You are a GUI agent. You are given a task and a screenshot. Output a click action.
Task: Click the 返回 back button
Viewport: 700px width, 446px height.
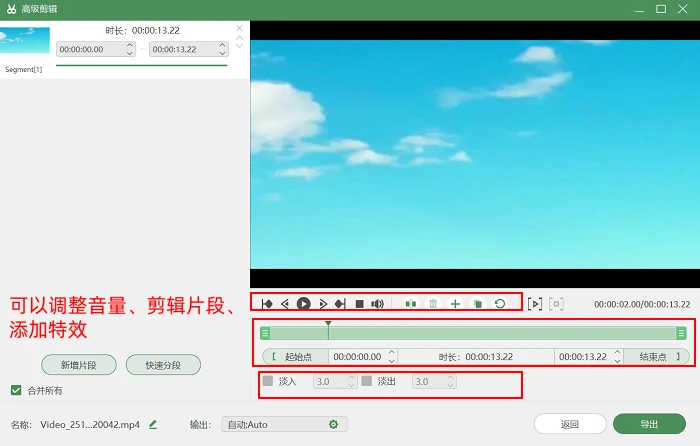tap(570, 424)
